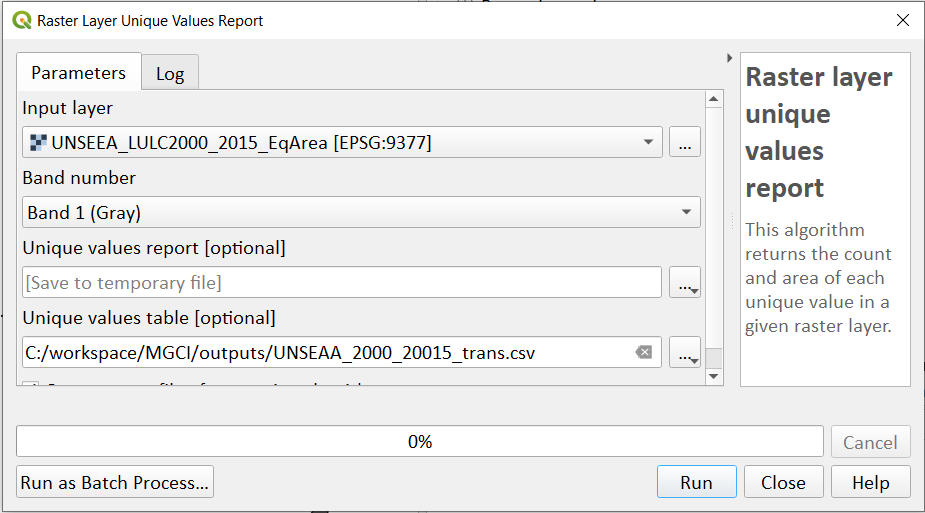Collapse the help panel with the triangle arrow
Screen dimensions: 925x513
click(x=730, y=58)
